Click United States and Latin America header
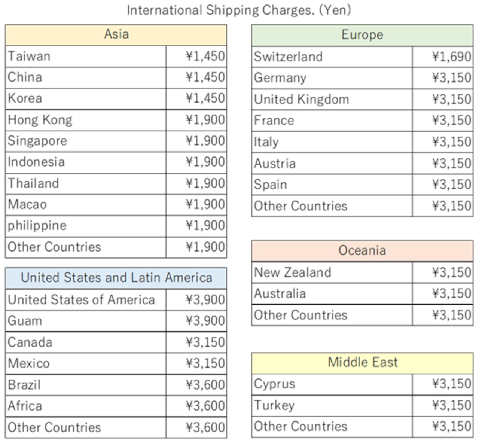Screen dimensions: 479x448 pyautogui.click(x=116, y=278)
